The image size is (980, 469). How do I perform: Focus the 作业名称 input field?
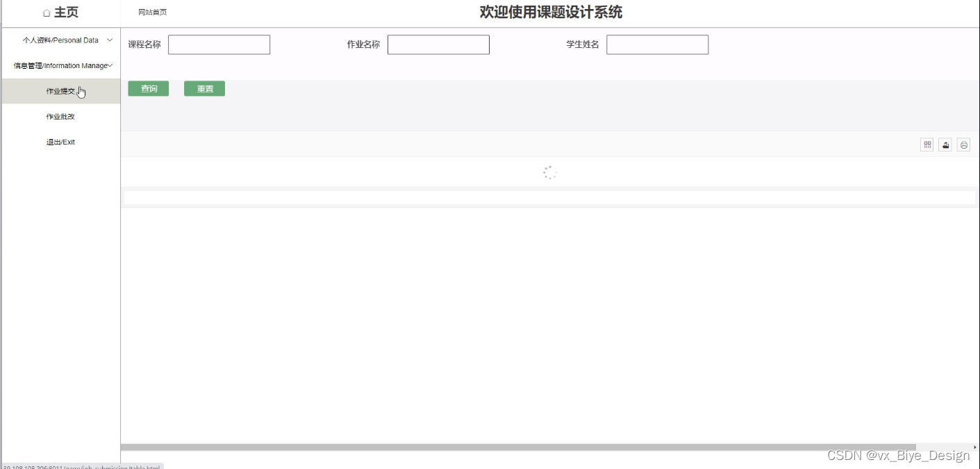tap(438, 44)
